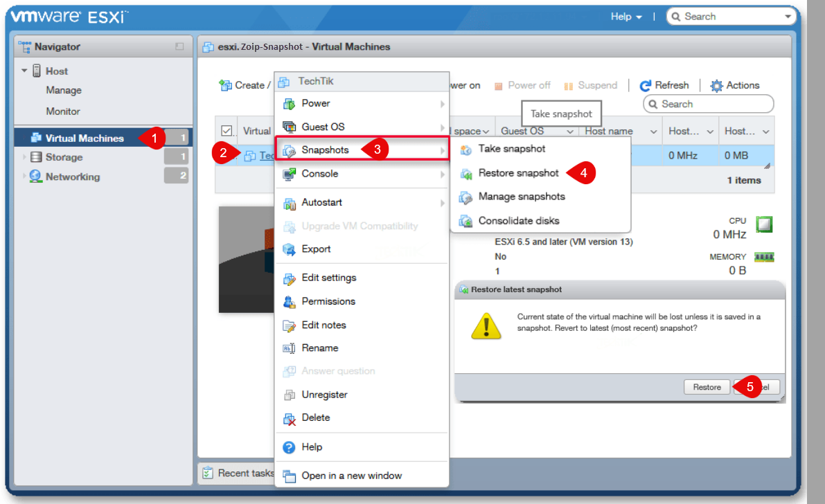Click the Create / Register VM button
The image size is (825, 504).
pos(245,85)
